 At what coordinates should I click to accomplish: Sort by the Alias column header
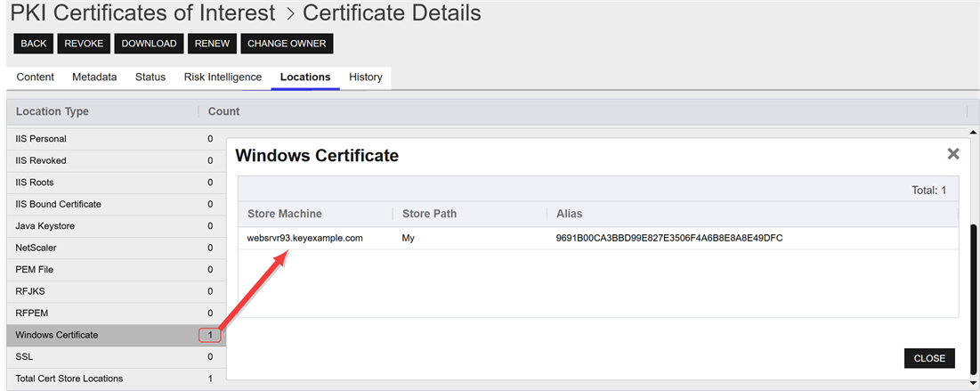pos(570,214)
